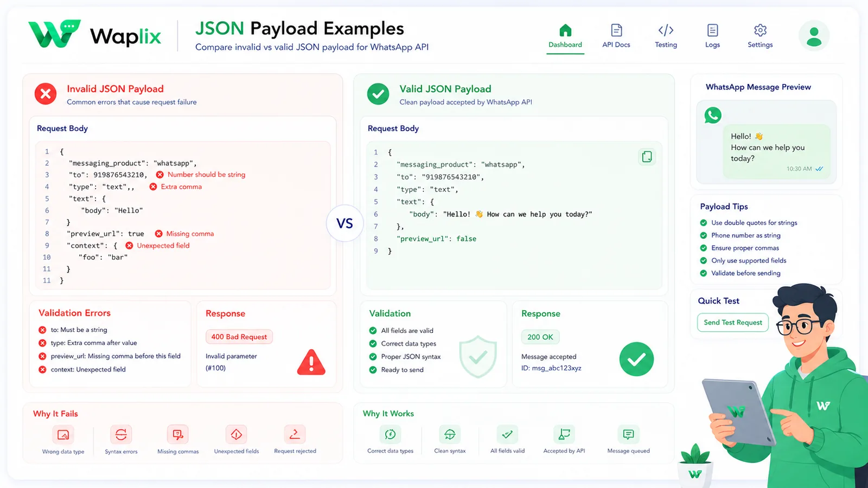Click the 'Why It Fails' heading
This screenshot has height=488, width=868.
[x=55, y=414]
